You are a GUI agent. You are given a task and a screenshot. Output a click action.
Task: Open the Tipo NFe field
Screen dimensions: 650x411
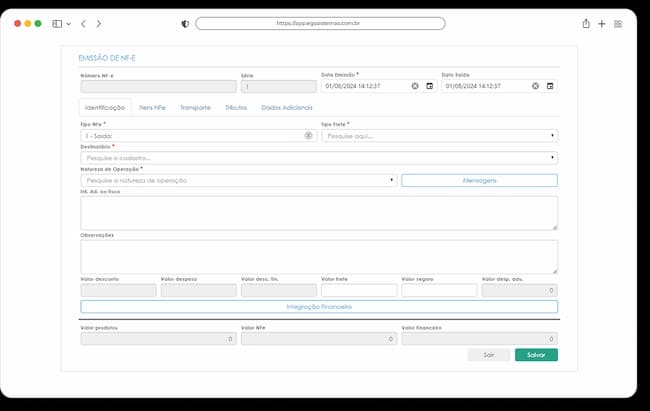(199, 136)
